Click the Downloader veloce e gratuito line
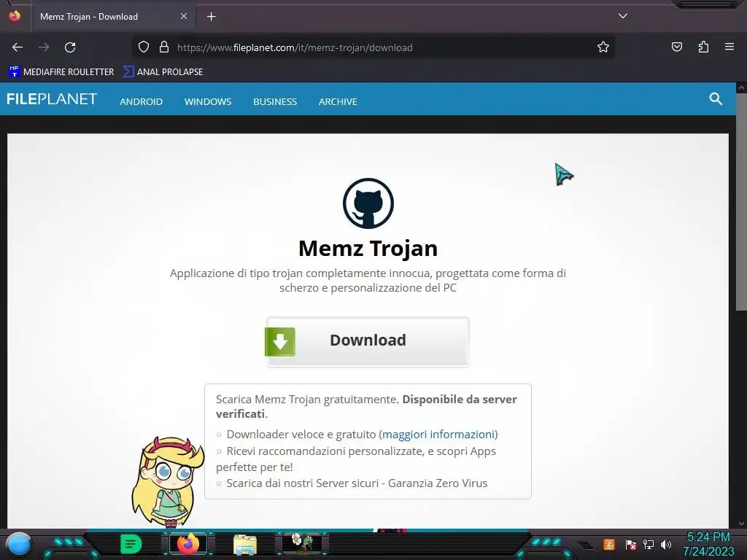This screenshot has width=747, height=560. pos(357,435)
